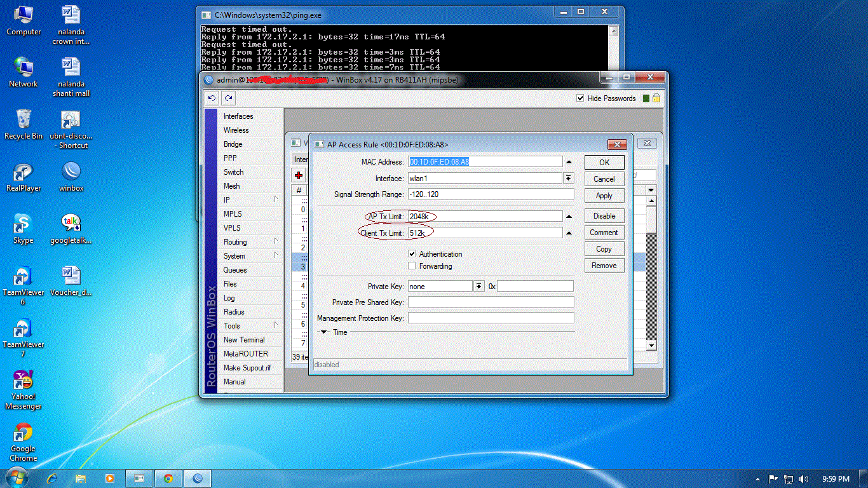
Task: Click the WinBox undo arrow icon
Action: tap(212, 98)
